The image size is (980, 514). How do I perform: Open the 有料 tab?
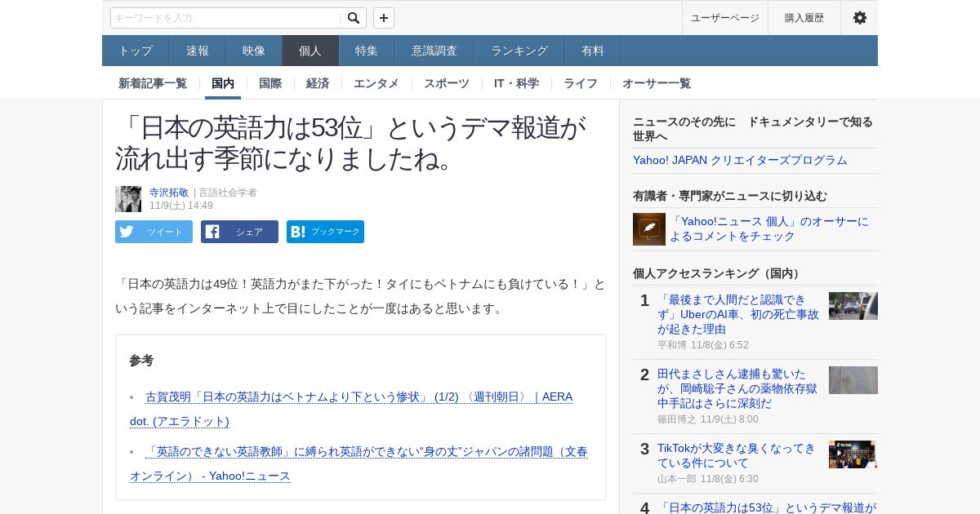click(593, 51)
